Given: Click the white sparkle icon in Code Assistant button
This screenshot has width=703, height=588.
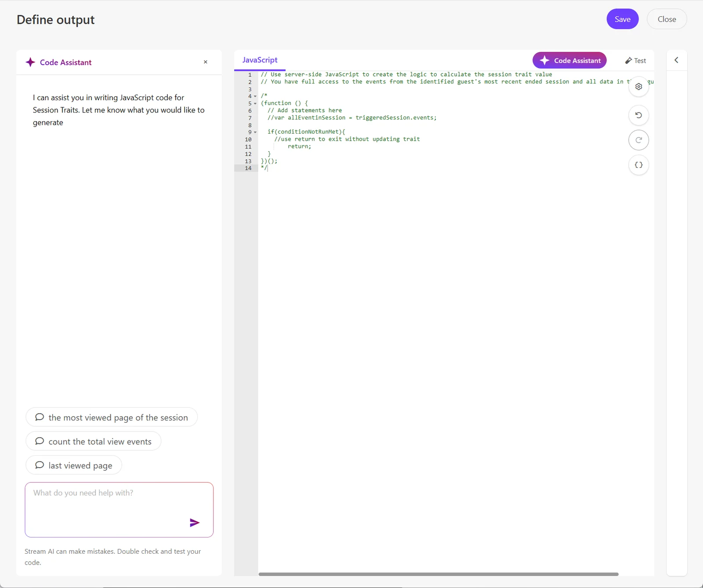Looking at the screenshot, I should click(544, 60).
